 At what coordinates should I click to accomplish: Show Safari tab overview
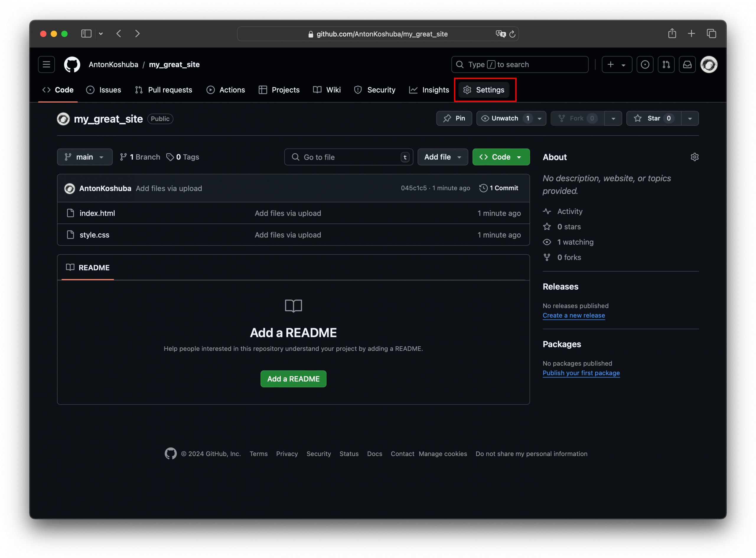point(711,33)
